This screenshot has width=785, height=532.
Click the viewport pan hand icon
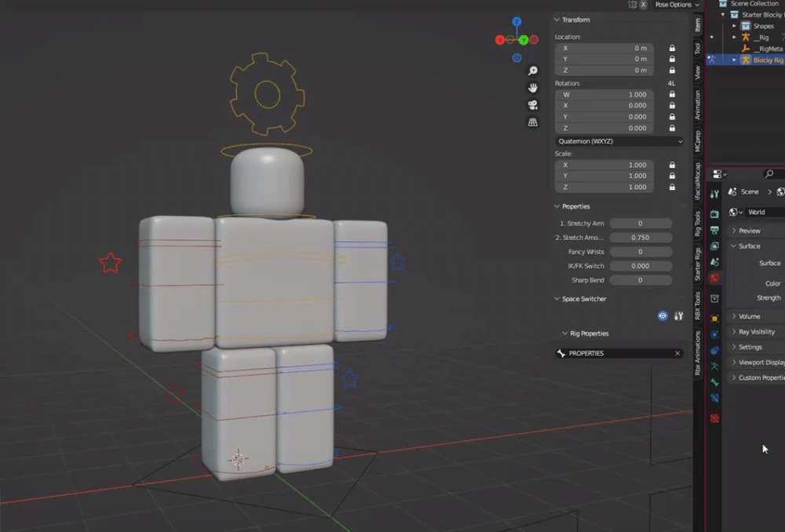pos(533,88)
